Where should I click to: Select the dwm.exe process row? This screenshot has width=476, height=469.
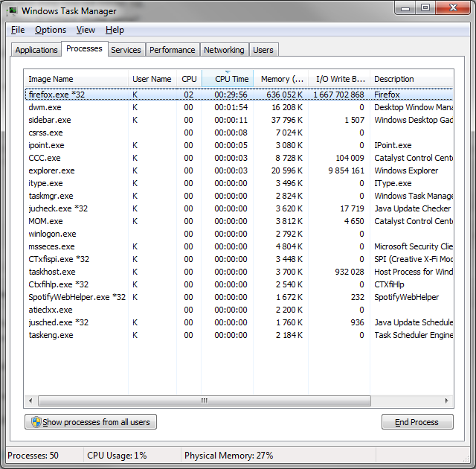(x=239, y=107)
